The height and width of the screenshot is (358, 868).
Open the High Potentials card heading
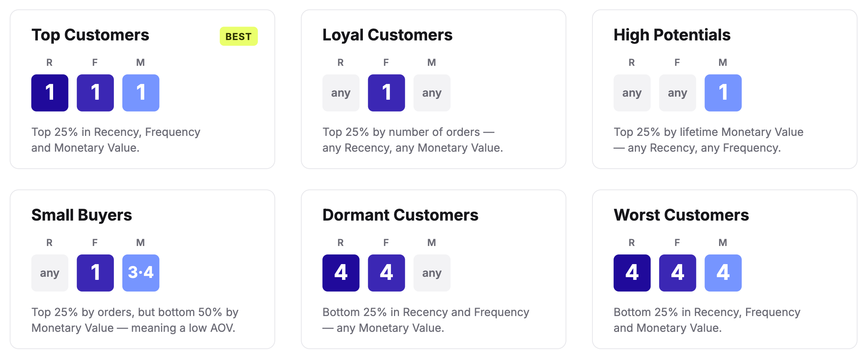672,35
